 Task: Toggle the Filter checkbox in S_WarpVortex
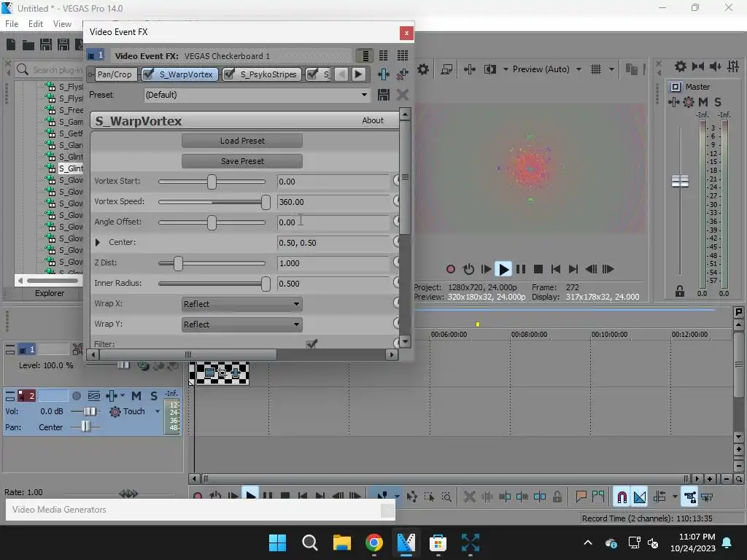312,343
